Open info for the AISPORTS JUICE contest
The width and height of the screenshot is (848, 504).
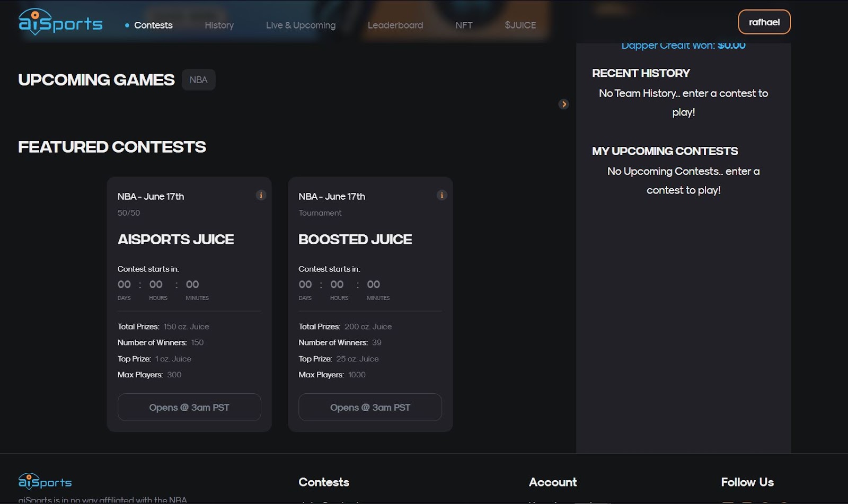tap(261, 195)
